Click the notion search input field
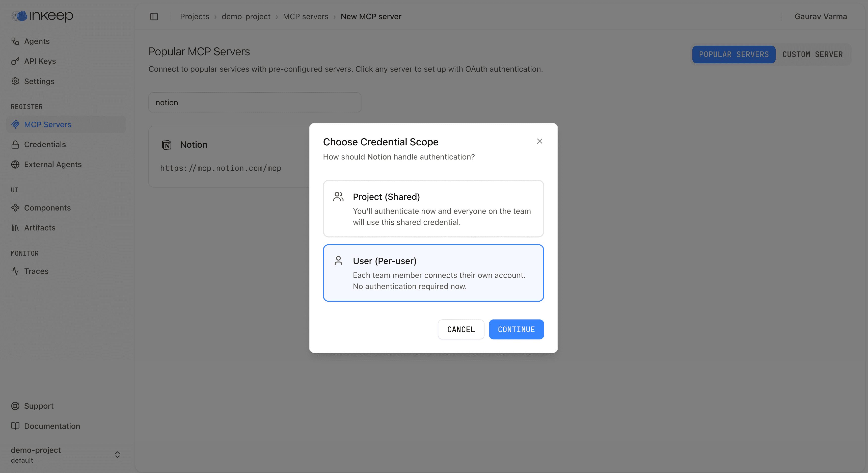 pos(254,102)
